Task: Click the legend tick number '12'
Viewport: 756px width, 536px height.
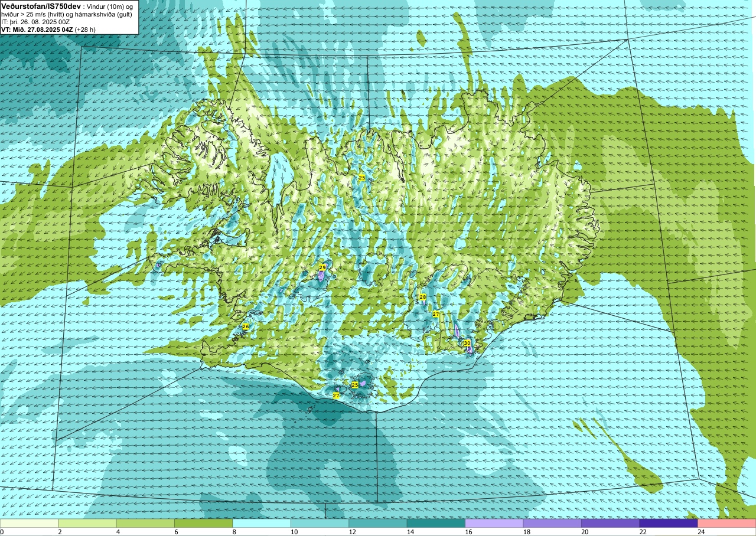Action: pos(353,532)
